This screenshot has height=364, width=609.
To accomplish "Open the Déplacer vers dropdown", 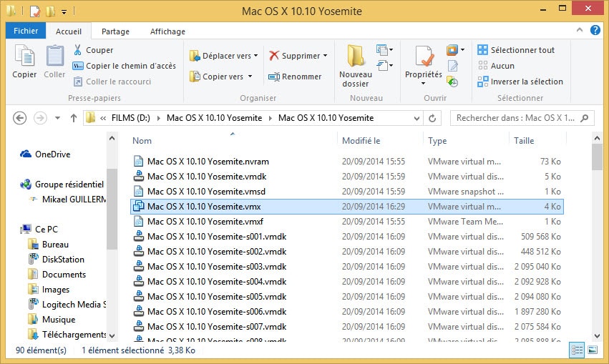I will (x=224, y=56).
